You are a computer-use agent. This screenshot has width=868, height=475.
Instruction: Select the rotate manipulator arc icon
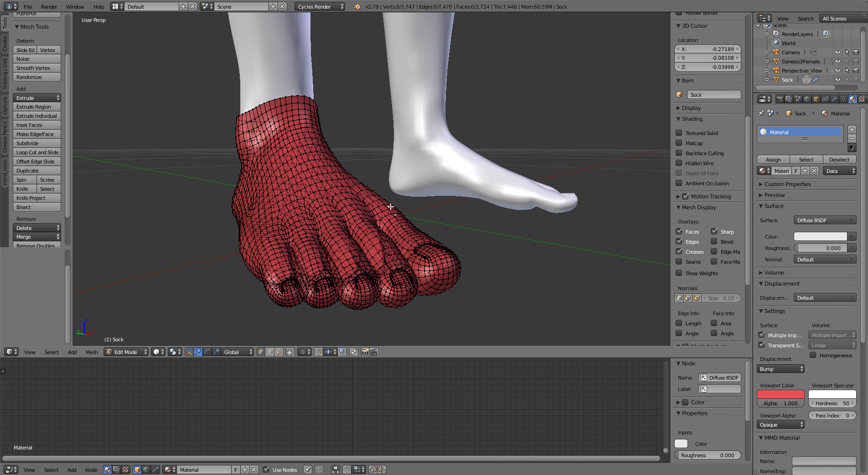pos(207,352)
